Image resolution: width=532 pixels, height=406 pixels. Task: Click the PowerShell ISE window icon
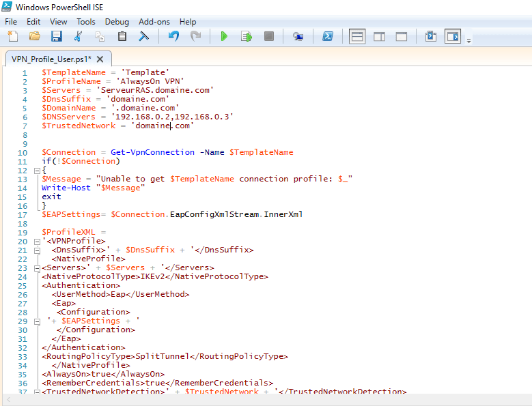click(7, 7)
